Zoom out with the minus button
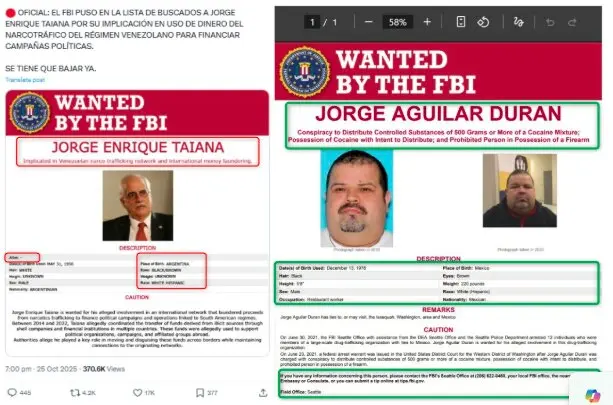 click(x=368, y=22)
